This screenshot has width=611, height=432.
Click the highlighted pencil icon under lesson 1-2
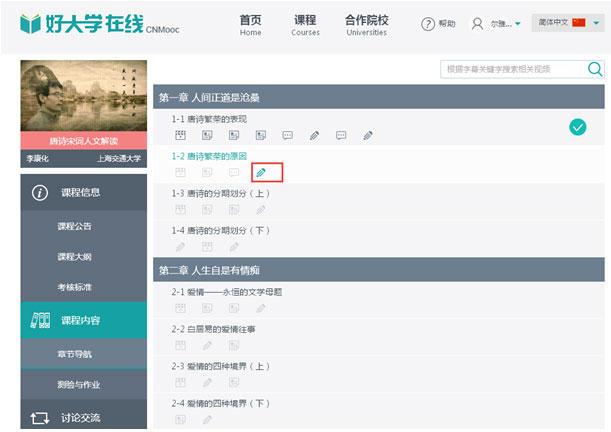pyautogui.click(x=261, y=173)
